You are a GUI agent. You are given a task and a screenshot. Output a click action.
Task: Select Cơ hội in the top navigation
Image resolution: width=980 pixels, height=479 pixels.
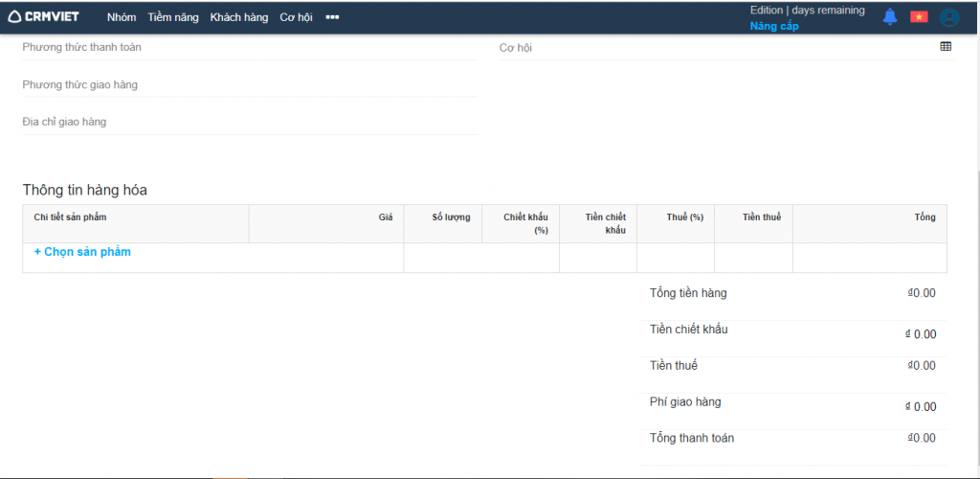[296, 17]
